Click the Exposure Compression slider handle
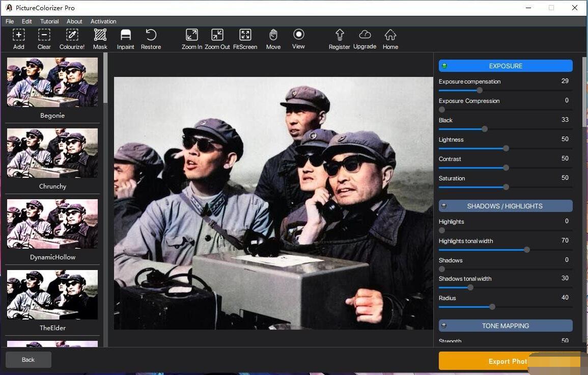Screen dimensions: 588x375 pyautogui.click(x=442, y=110)
